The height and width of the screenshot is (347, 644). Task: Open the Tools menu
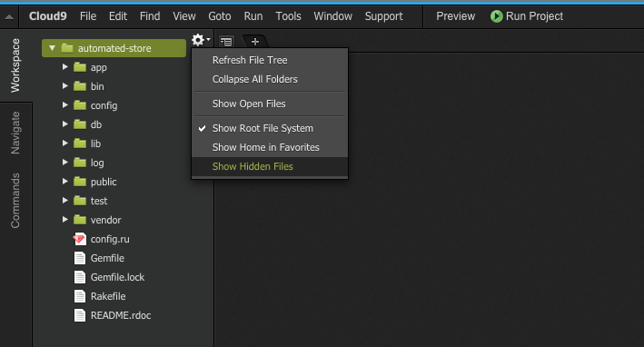click(x=288, y=16)
